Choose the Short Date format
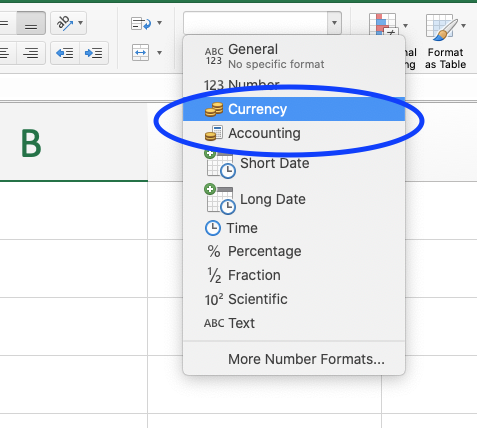The image size is (477, 428). click(x=294, y=163)
